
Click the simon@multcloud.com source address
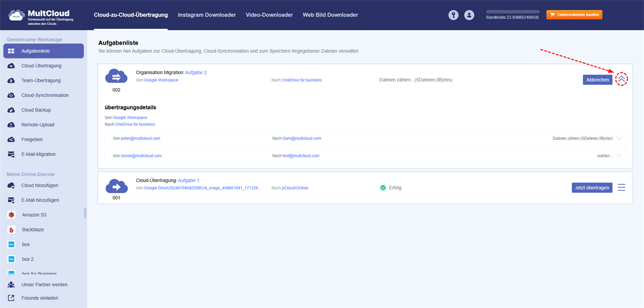click(141, 156)
